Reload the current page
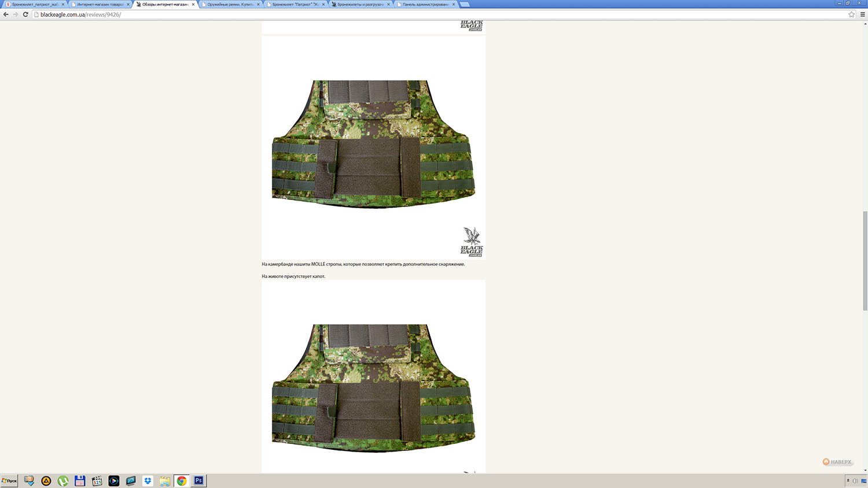The height and width of the screenshot is (488, 868). [25, 14]
